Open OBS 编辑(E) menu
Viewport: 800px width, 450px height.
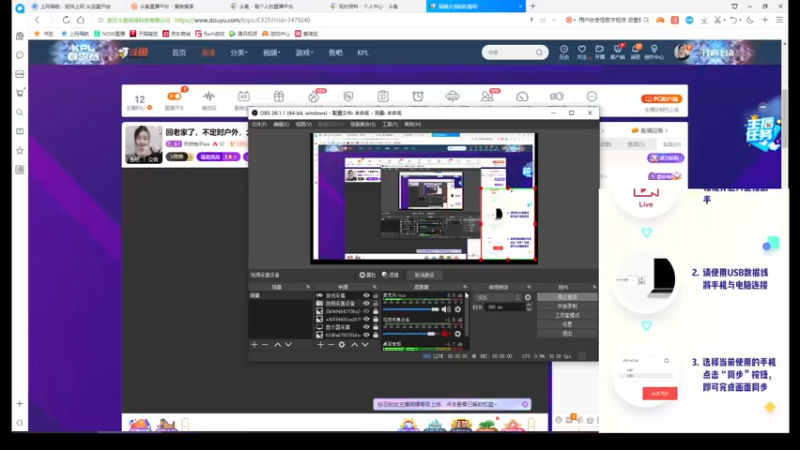281,124
